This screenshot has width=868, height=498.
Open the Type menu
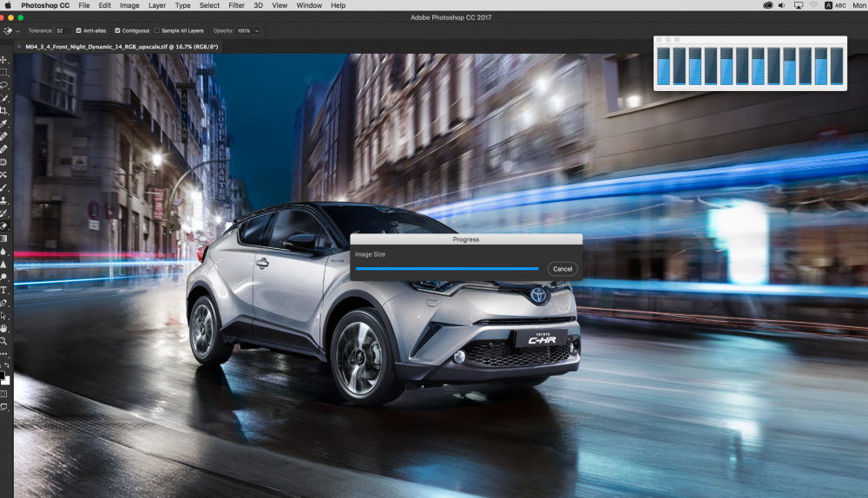(182, 5)
